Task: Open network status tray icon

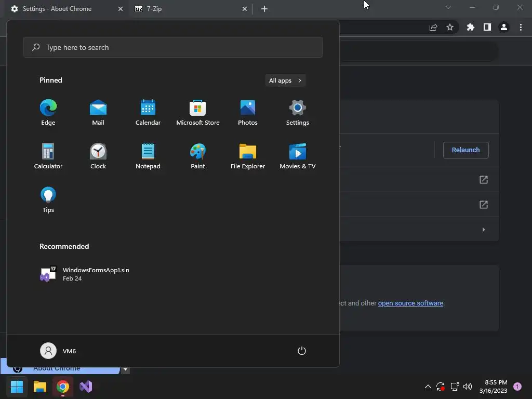Action: pyautogui.click(x=455, y=387)
